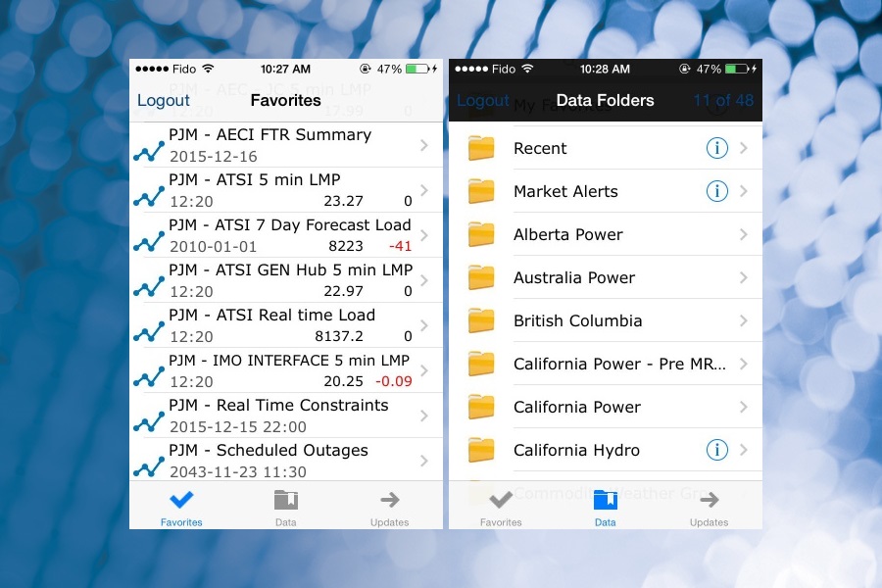Expand the AECI FTR Summary row chevron

pos(424,145)
